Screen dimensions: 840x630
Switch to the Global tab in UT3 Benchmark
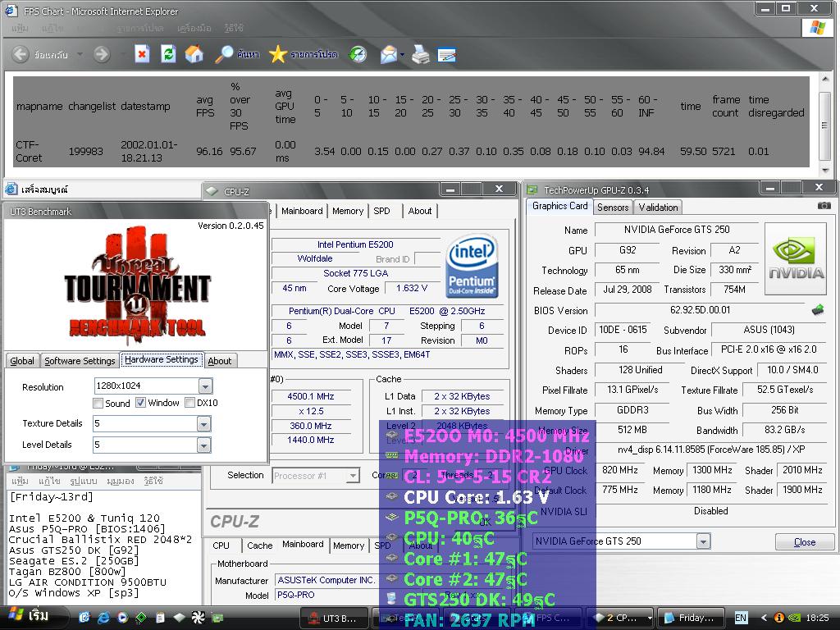pos(22,361)
